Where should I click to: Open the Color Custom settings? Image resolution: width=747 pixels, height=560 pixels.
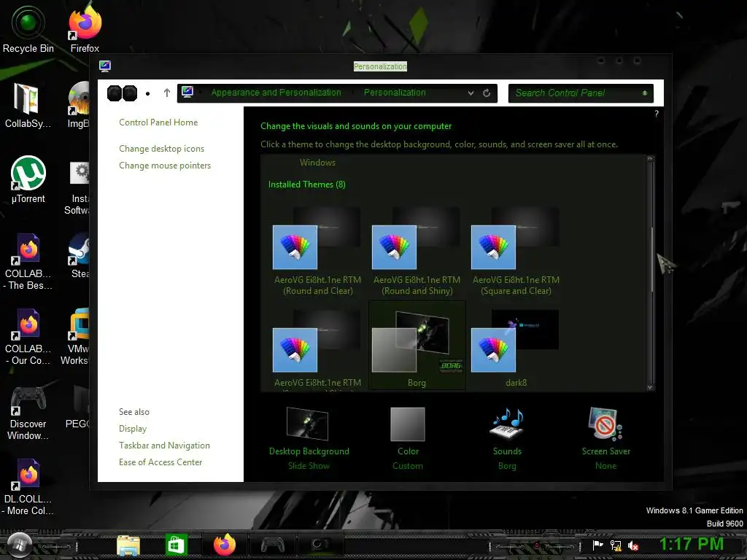click(x=408, y=438)
